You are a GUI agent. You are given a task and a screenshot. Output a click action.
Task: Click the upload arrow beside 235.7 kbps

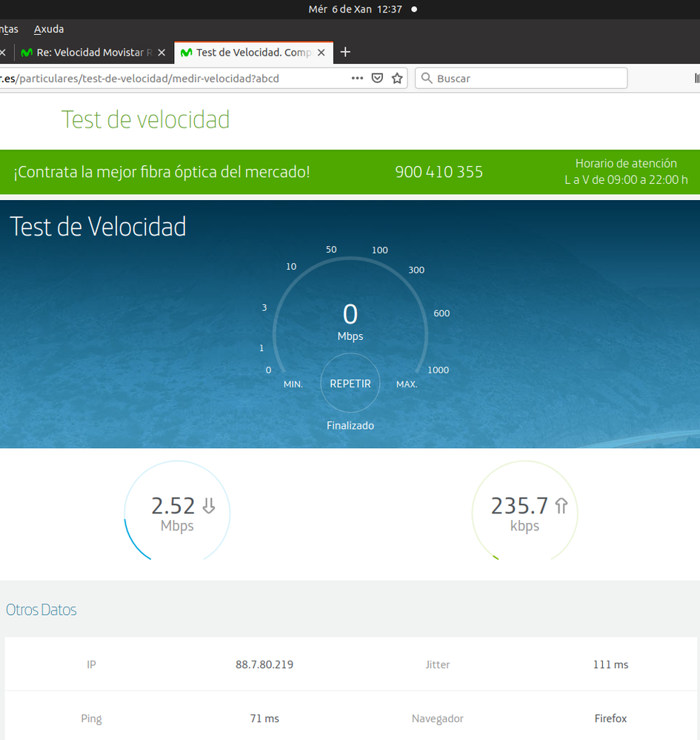tap(561, 506)
